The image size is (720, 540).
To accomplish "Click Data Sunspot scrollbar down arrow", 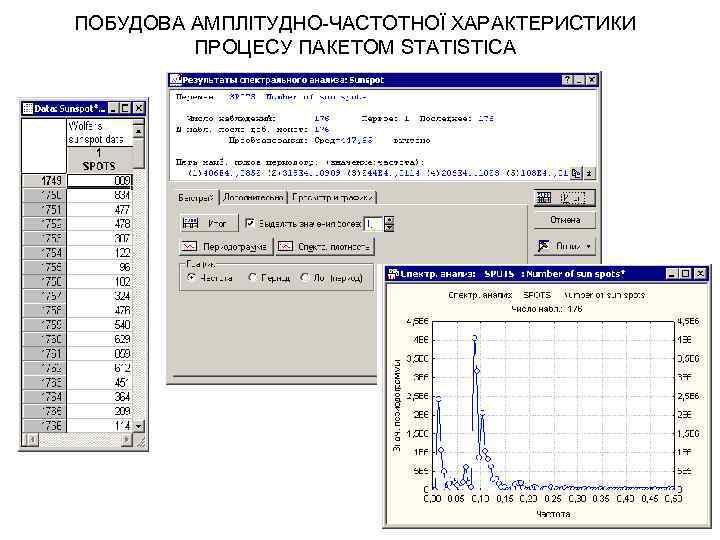I will click(139, 426).
